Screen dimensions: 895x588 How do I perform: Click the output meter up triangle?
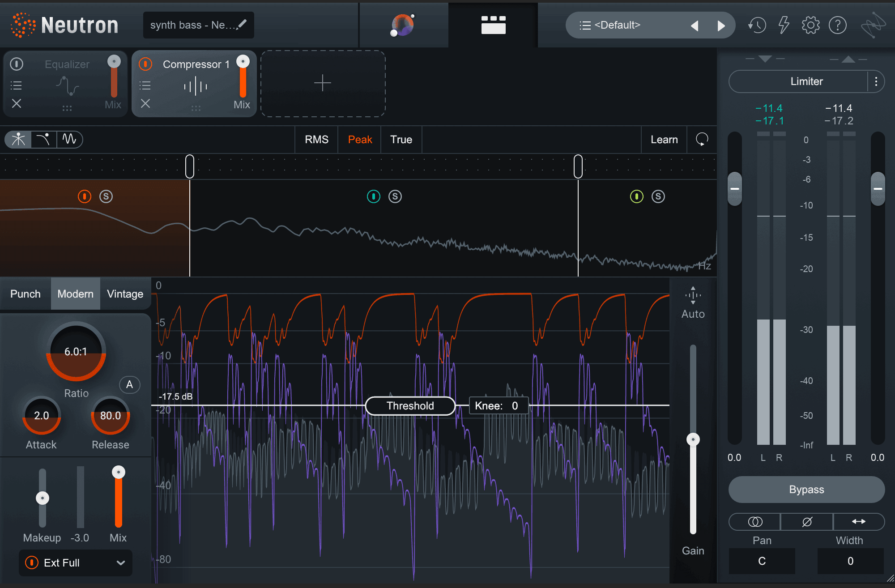(x=848, y=59)
